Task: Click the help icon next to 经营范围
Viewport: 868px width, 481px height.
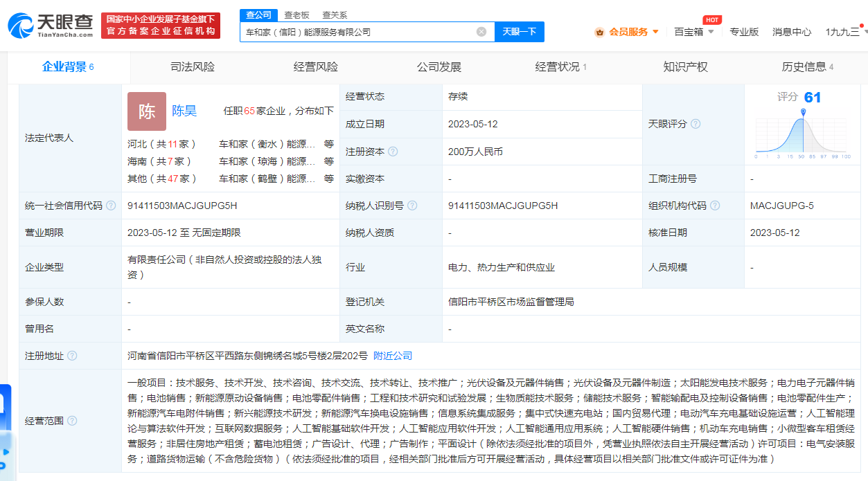Action: (72, 421)
